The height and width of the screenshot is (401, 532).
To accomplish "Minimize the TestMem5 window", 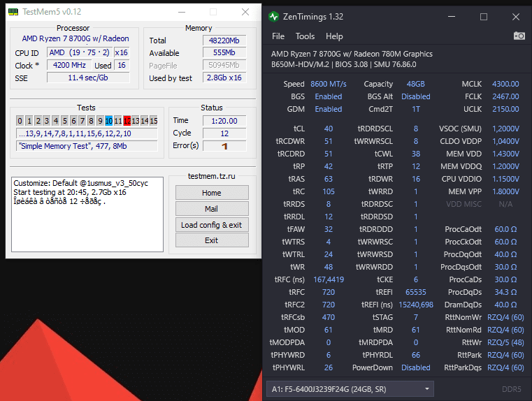I will [182, 12].
